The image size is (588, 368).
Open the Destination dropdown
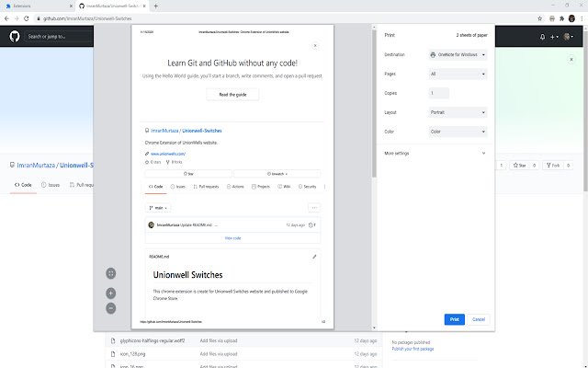(x=458, y=55)
